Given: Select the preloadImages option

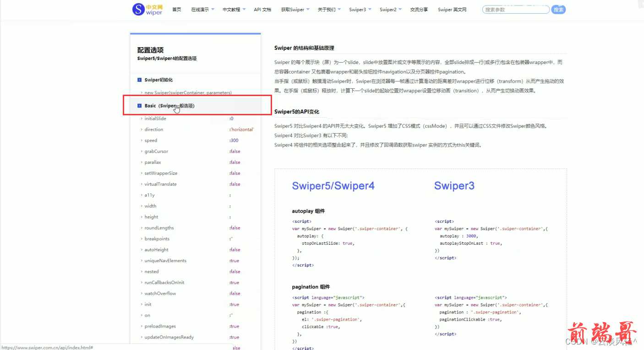Looking at the screenshot, I should (x=160, y=327).
